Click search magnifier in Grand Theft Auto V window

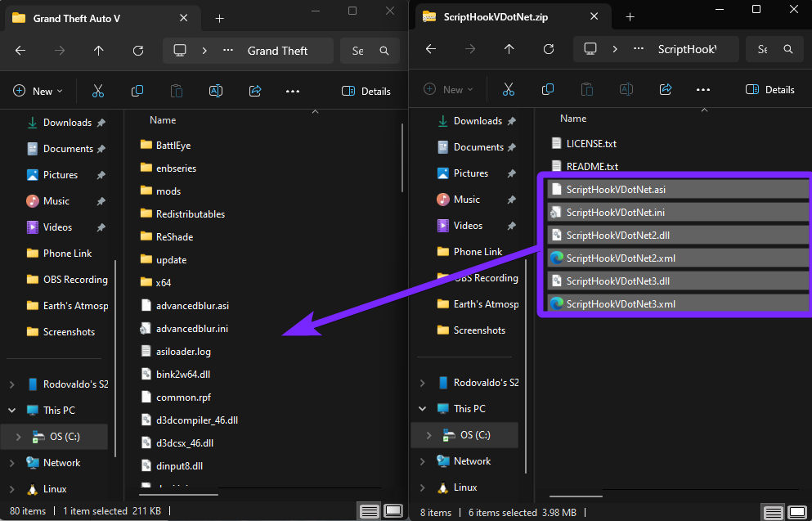[x=384, y=50]
